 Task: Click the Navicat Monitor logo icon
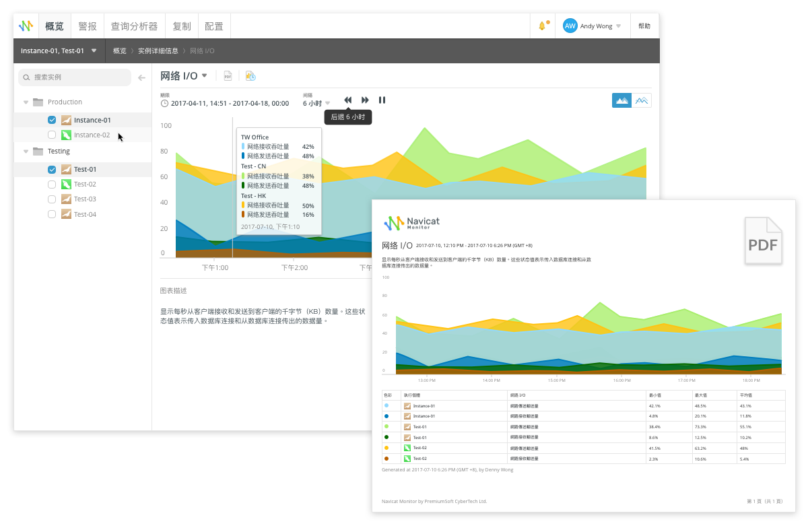point(26,26)
